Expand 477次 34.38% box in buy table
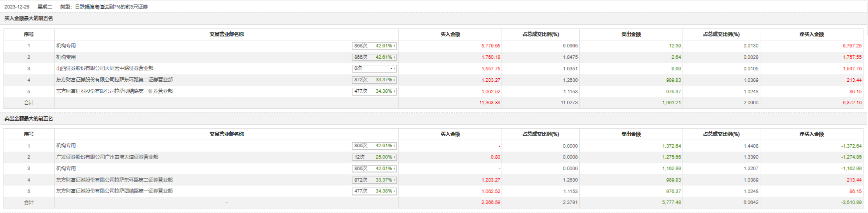This screenshot has height=213, width=868. click(374, 91)
